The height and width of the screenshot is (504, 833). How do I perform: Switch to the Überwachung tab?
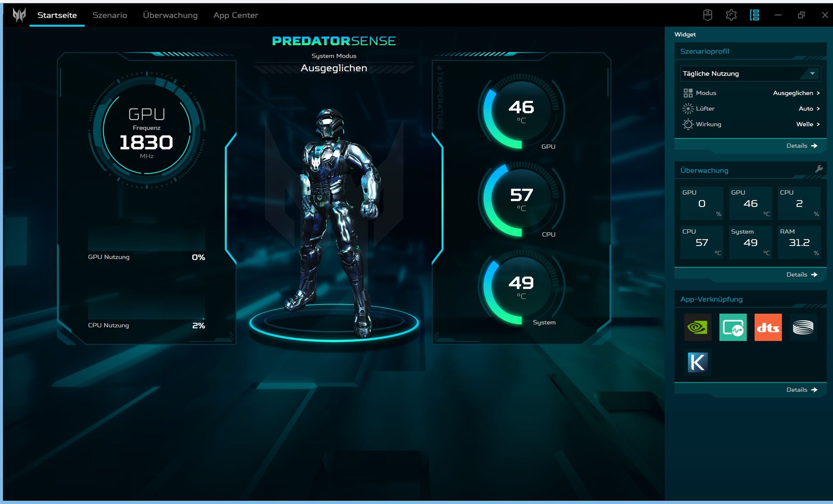170,15
